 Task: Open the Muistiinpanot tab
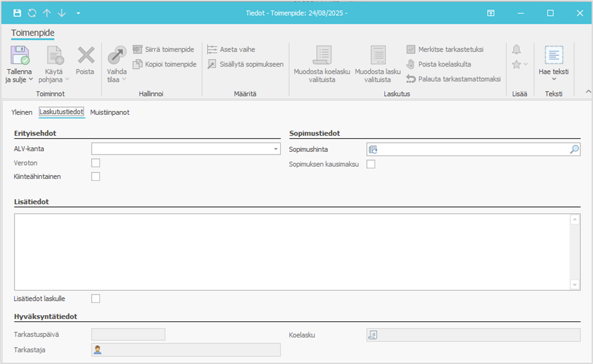click(109, 112)
